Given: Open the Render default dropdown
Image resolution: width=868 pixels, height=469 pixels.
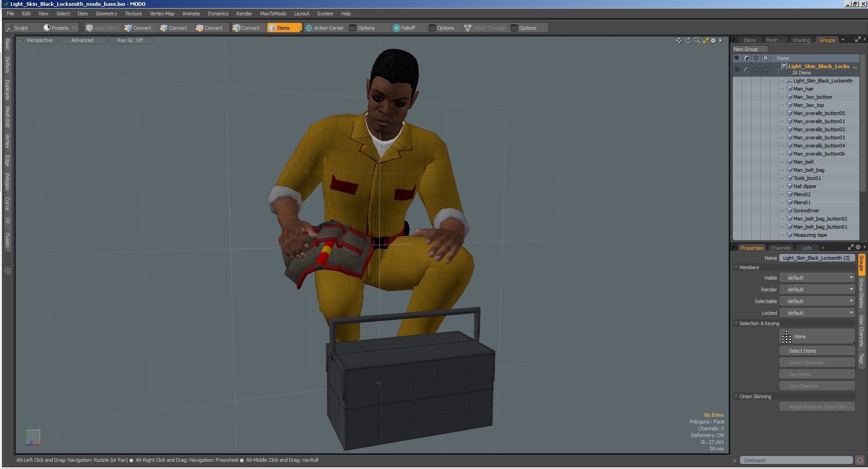Looking at the screenshot, I should coord(821,290).
